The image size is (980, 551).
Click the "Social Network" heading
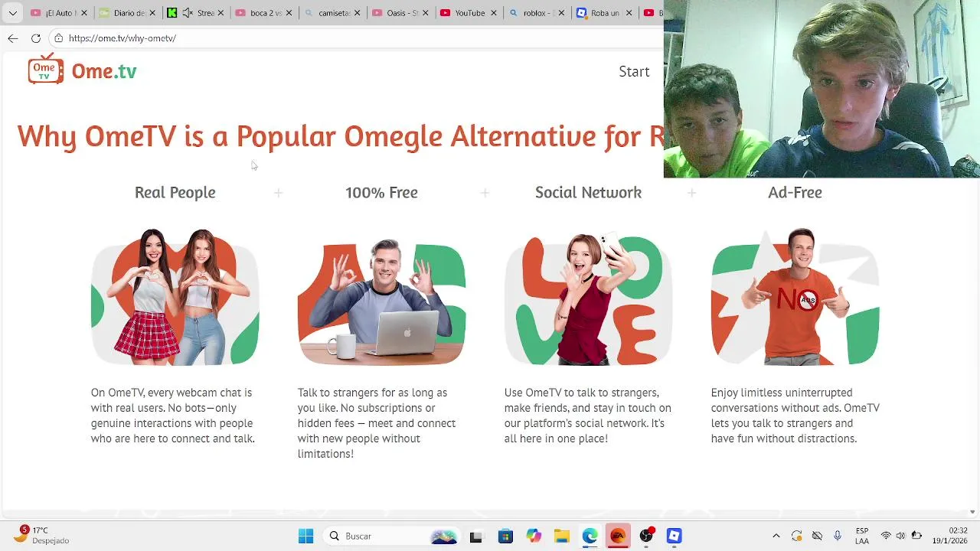coord(588,192)
